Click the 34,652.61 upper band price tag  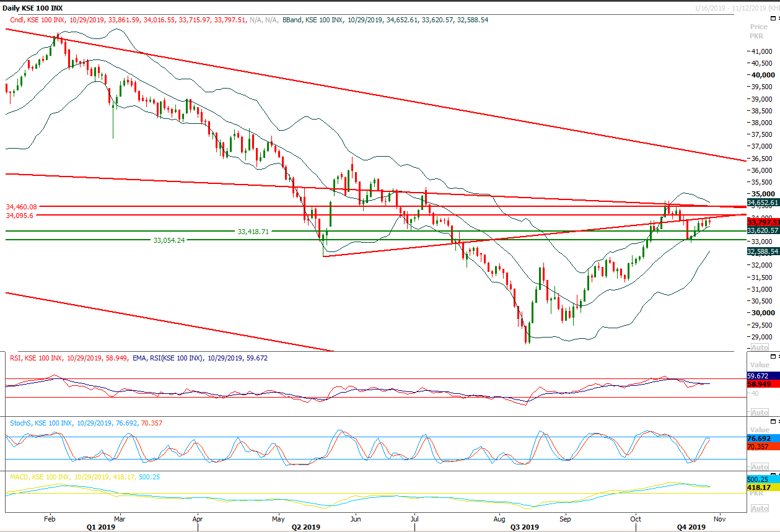(x=763, y=203)
